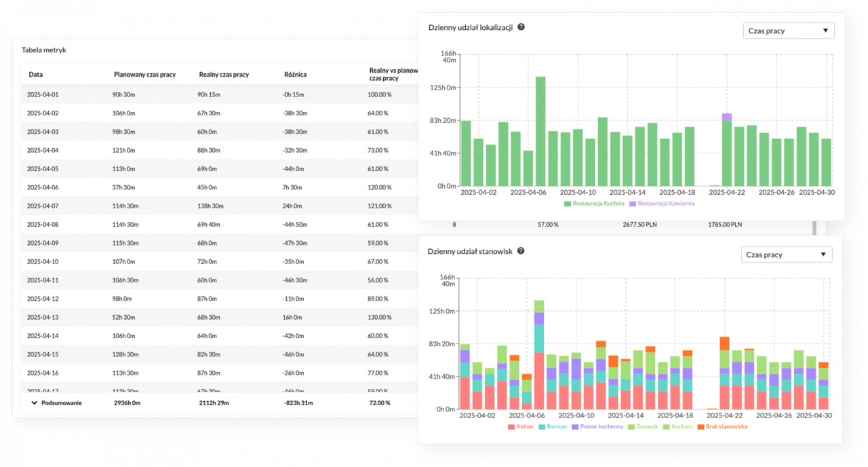Click the Zmywak legend color square
The width and height of the screenshot is (868, 467).
(x=631, y=426)
